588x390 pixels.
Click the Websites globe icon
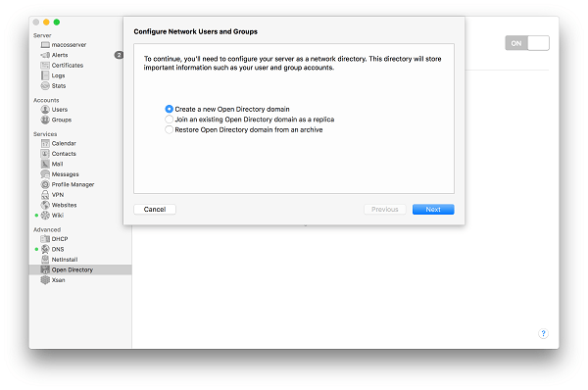[x=45, y=205]
